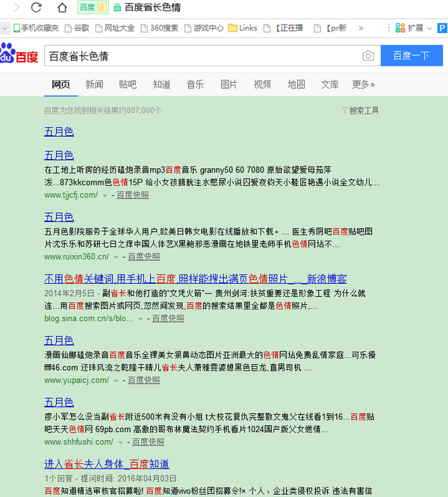Viewport: 448px width, 497px height.
Task: Expand the arrow next to www.ruixin360.cn/
Action: pyautogui.click(x=116, y=257)
